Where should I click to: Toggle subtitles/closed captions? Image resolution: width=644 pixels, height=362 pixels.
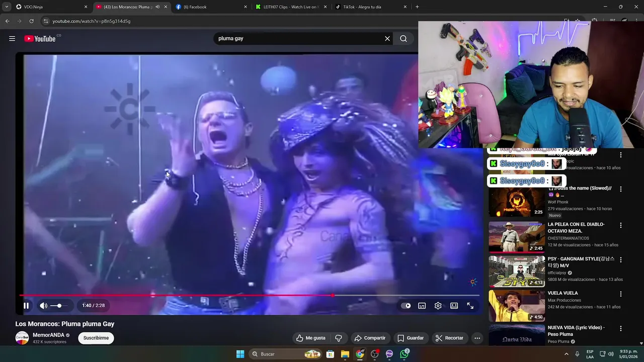tap(422, 306)
